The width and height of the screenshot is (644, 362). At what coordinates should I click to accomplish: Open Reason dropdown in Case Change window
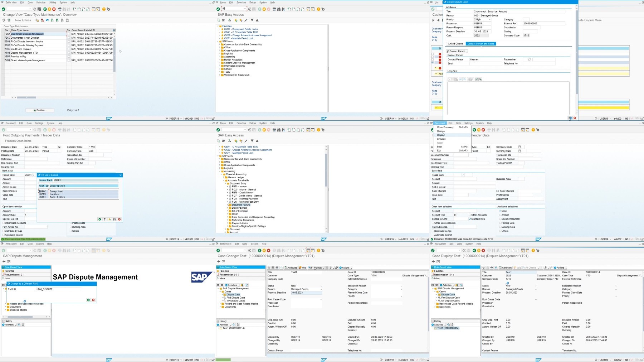click(321, 289)
